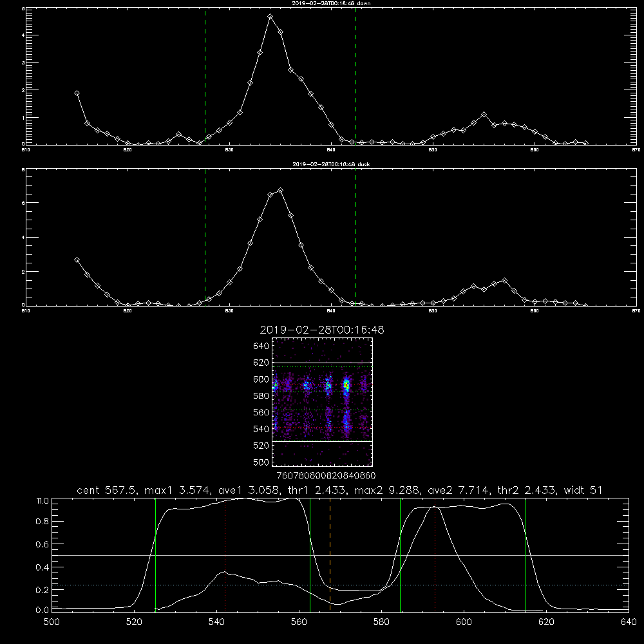Click the orange dashed center line in bottom plot

330,555
